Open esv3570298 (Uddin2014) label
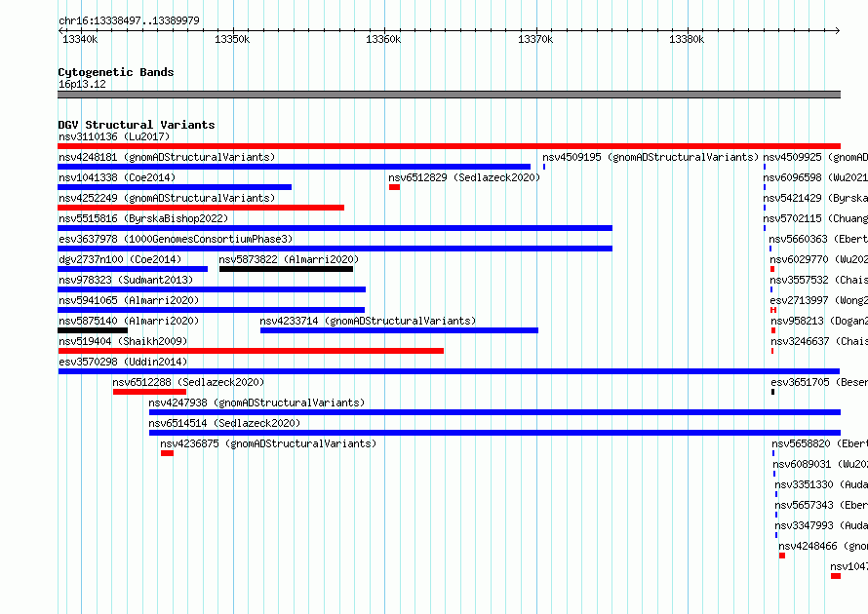Screen dimensions: 868x614 point(123,362)
